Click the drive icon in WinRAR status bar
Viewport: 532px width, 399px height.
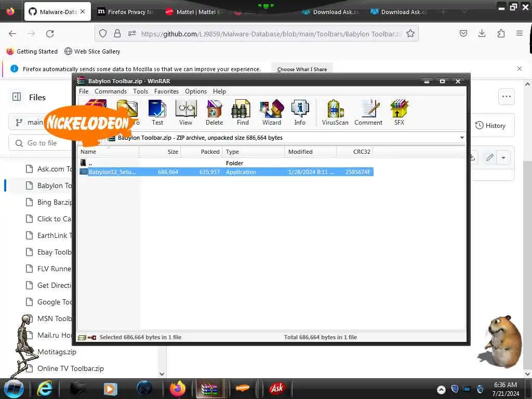point(82,337)
